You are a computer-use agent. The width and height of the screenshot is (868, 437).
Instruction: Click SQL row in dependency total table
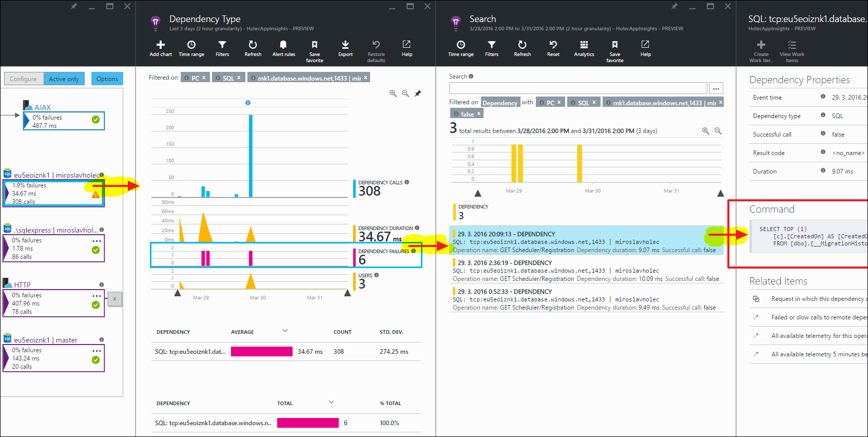tap(286, 423)
